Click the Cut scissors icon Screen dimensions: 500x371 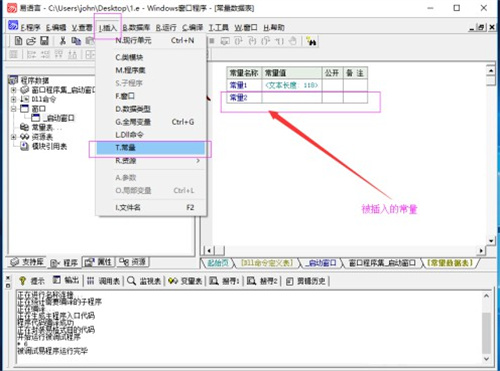coord(62,41)
